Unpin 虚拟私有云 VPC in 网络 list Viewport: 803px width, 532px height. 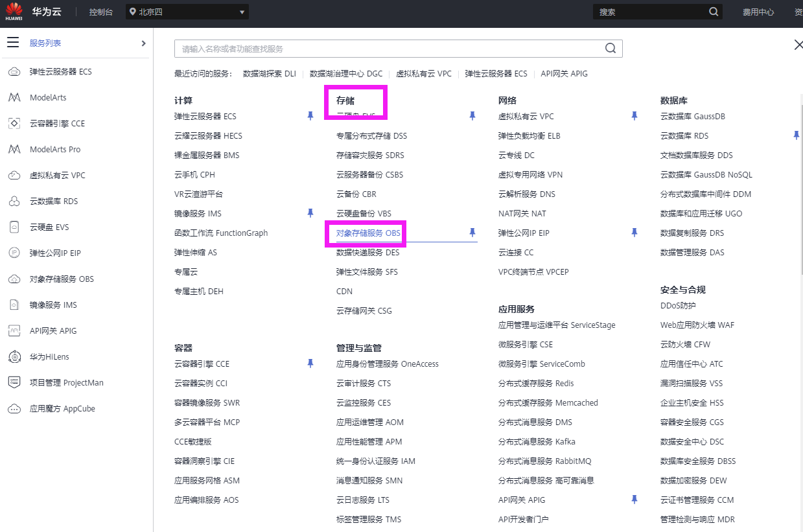(634, 116)
